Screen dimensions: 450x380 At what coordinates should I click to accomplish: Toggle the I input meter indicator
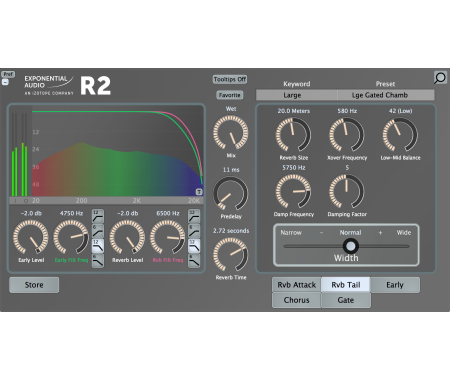pyautogui.click(x=15, y=201)
